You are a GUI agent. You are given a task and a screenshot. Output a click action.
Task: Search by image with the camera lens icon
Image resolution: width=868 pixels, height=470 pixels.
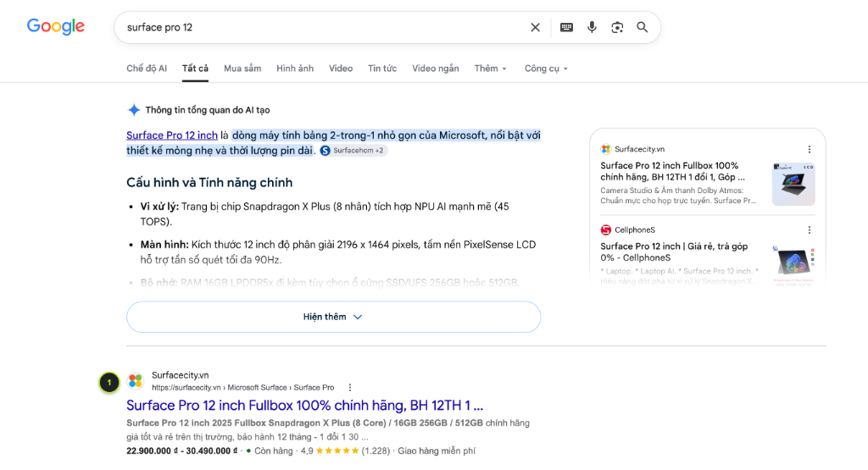point(617,27)
